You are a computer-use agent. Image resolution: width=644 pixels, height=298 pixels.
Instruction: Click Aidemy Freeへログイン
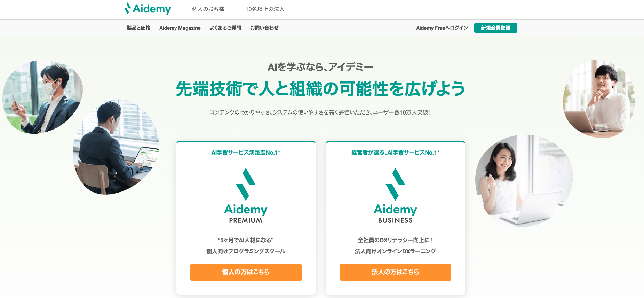[442, 28]
